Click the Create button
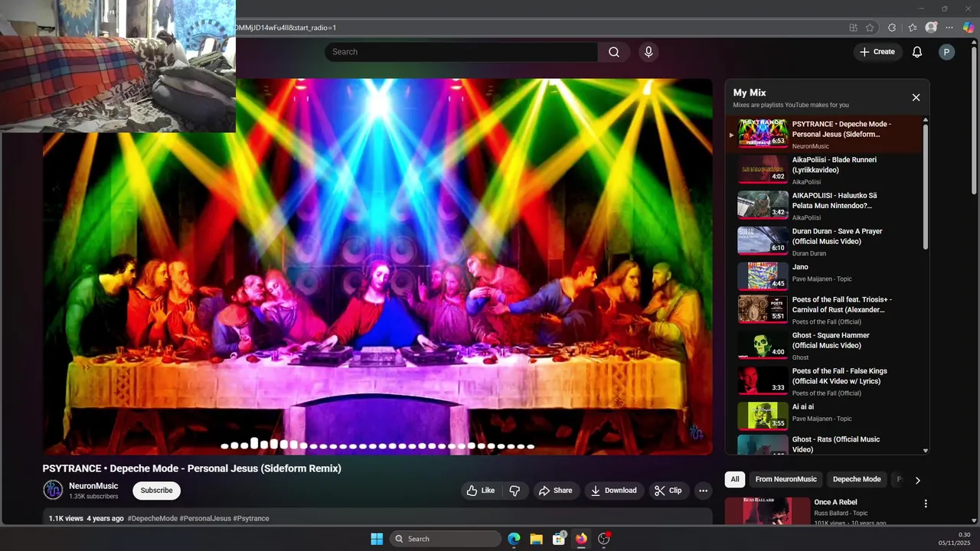This screenshot has height=551, width=980. coord(877,52)
